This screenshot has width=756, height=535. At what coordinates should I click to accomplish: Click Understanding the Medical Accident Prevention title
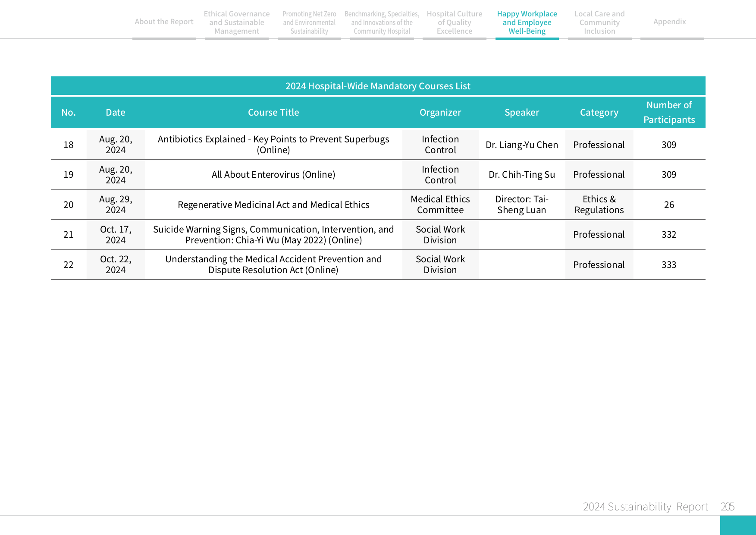273,264
